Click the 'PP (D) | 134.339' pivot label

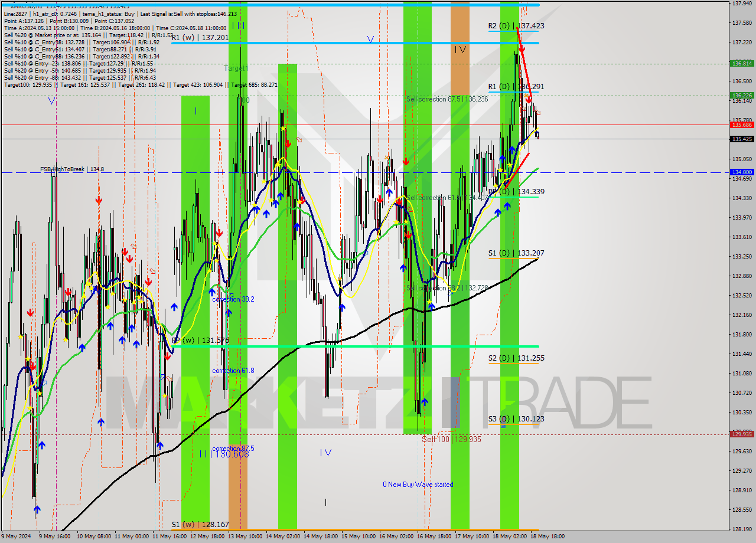516,192
